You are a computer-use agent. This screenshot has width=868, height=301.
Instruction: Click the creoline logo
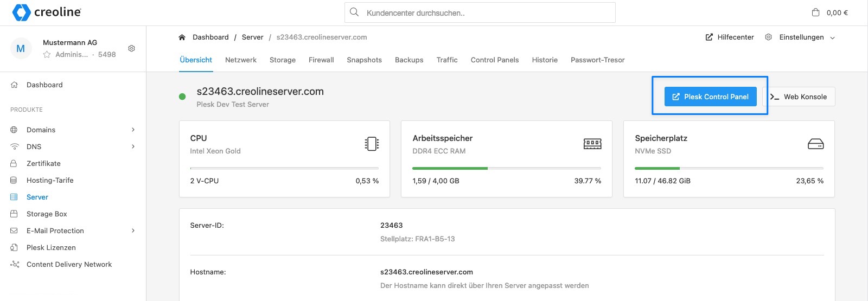click(x=47, y=12)
